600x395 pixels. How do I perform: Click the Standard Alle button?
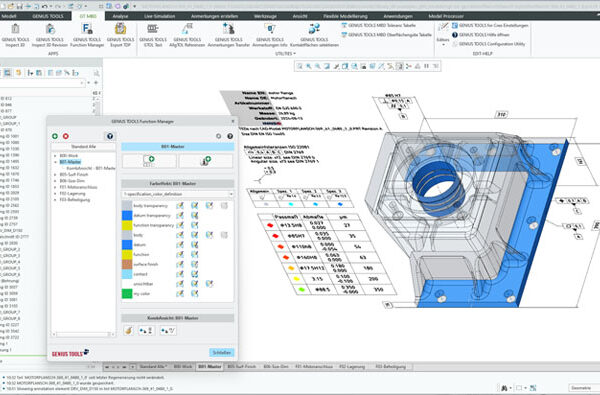click(83, 147)
